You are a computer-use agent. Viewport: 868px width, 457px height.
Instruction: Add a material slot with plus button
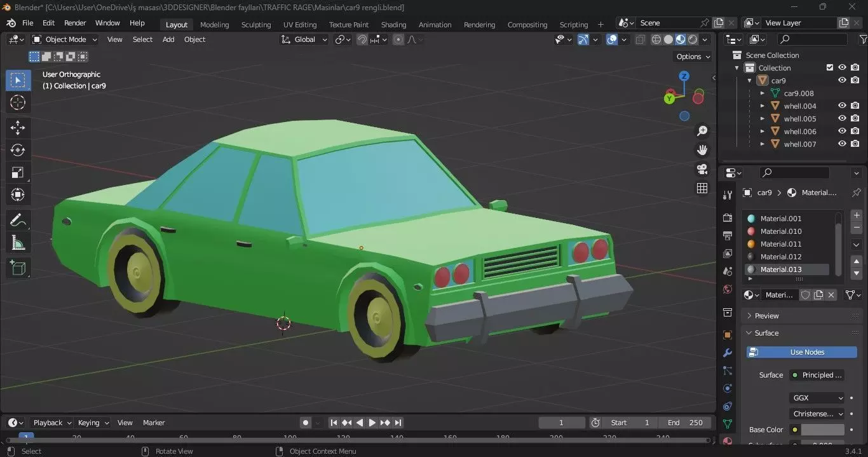coord(857,215)
